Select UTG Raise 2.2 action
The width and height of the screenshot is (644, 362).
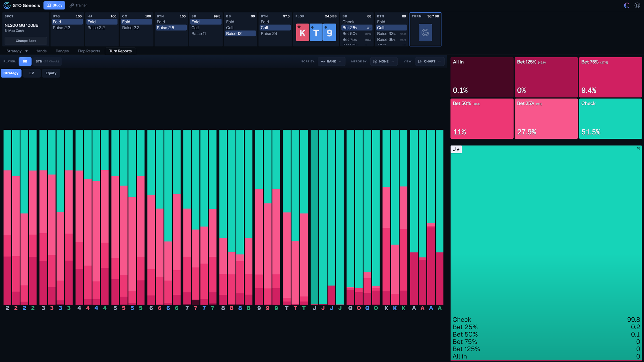(67, 28)
